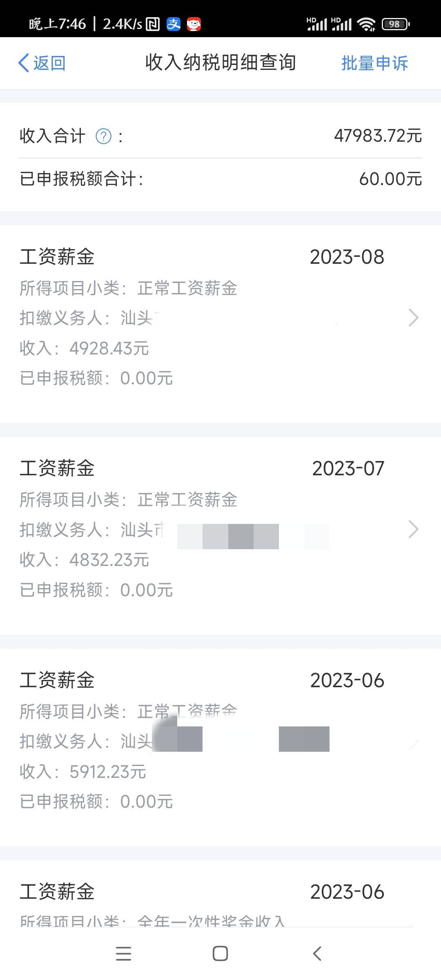Tap the red notification icon in status bar
The height and width of the screenshot is (980, 441).
click(x=194, y=24)
